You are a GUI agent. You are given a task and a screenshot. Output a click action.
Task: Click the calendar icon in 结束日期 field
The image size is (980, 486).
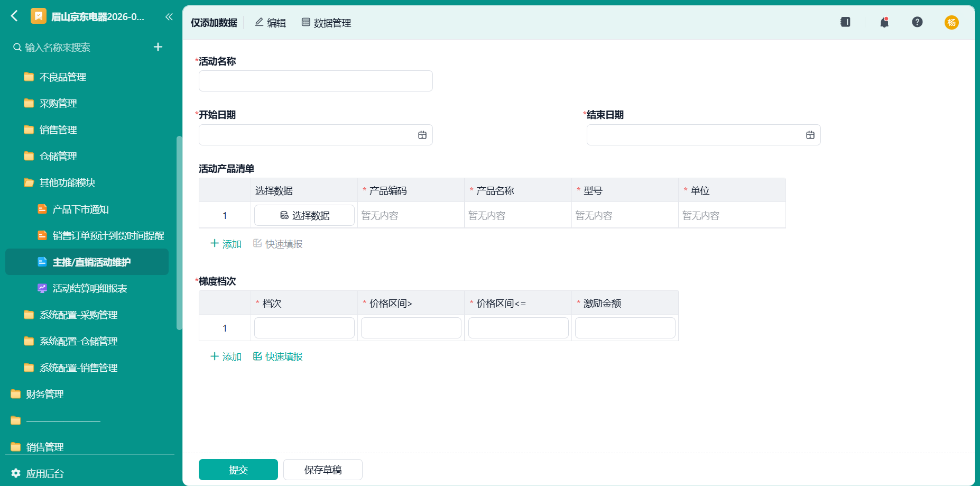click(x=810, y=135)
